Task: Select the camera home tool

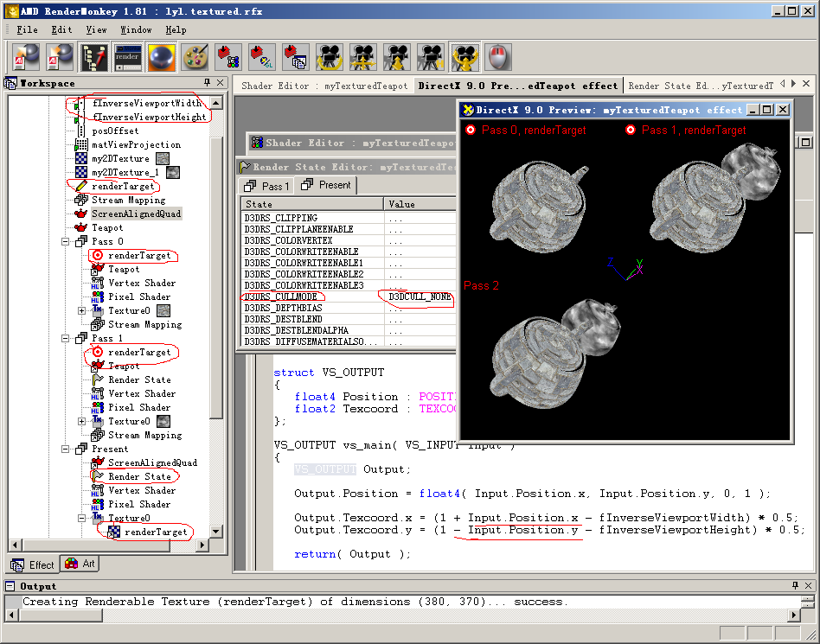Action: 431,57
